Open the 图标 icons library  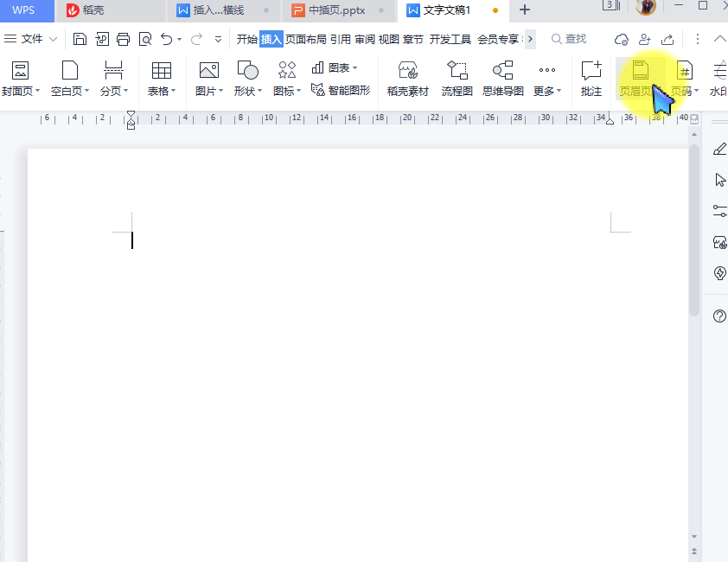pyautogui.click(x=287, y=79)
